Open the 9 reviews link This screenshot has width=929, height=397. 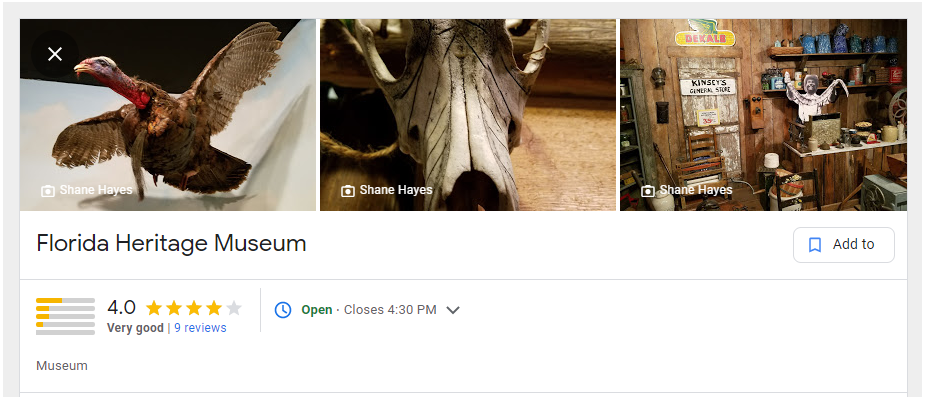pos(200,328)
